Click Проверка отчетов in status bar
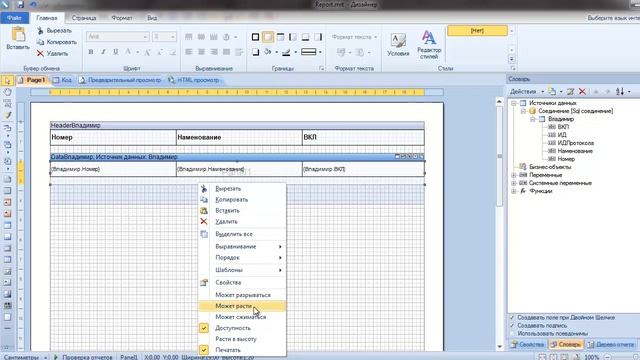This screenshot has width=640, height=360. [83, 357]
